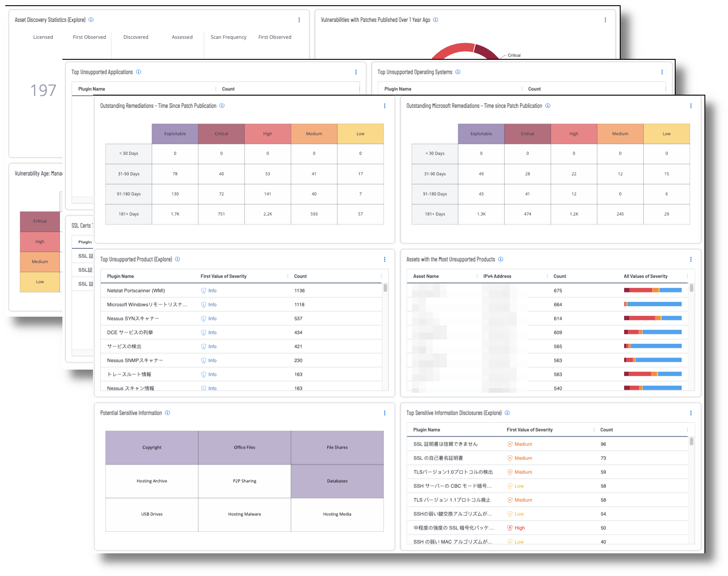Click severity bar for asset with count 675
Screen dimensions: 728x576
point(652,290)
